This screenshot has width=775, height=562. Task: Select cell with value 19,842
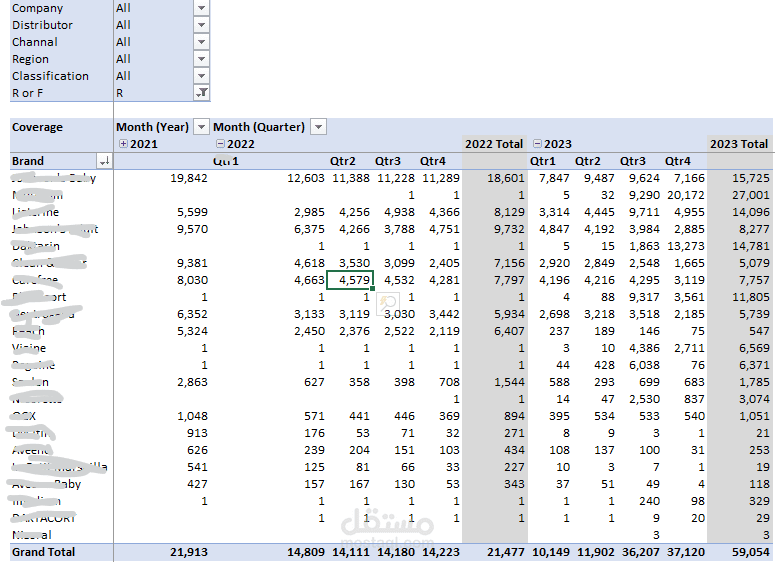[189, 178]
